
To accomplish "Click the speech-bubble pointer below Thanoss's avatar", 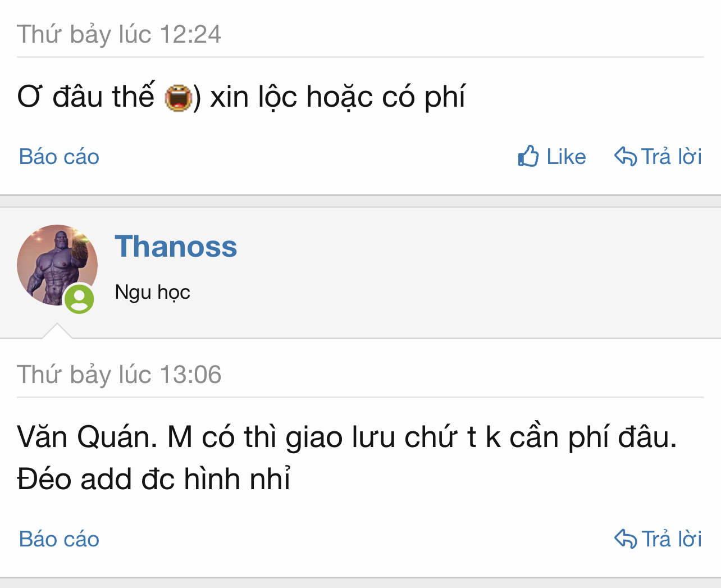I will 57,332.
